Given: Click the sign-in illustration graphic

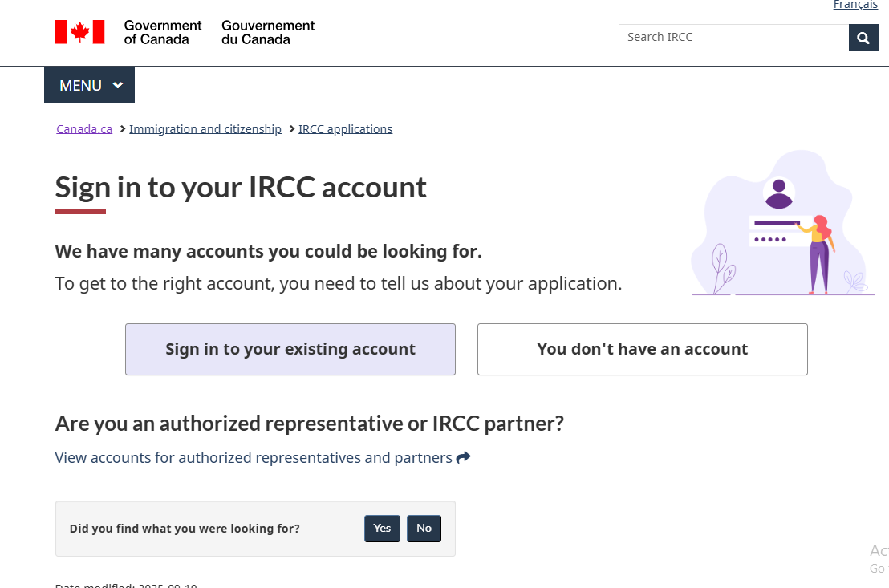Looking at the screenshot, I should (782, 224).
